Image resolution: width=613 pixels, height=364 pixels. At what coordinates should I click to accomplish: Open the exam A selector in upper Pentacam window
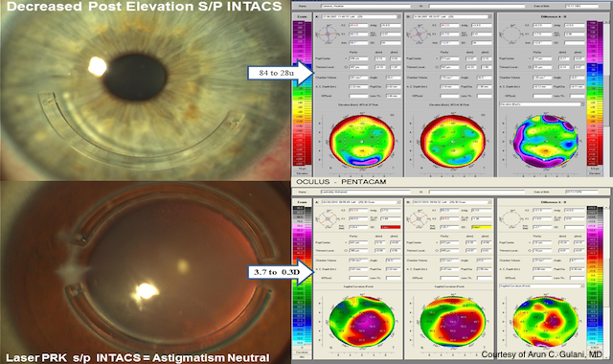pos(361,17)
